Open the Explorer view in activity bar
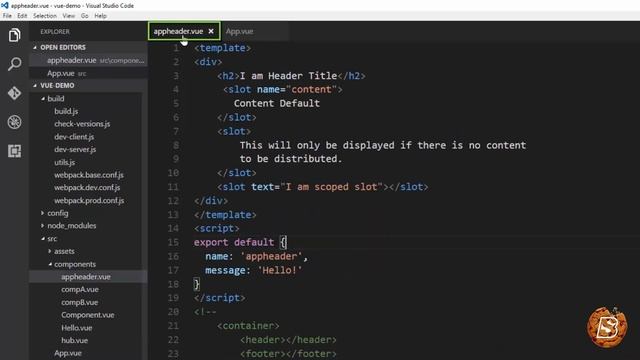The width and height of the screenshot is (640, 360). (x=14, y=35)
